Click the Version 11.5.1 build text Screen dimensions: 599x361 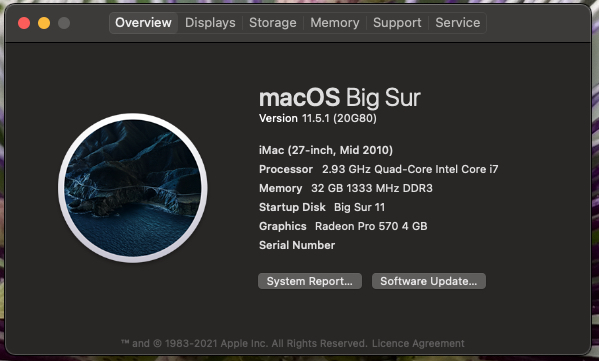pos(318,118)
